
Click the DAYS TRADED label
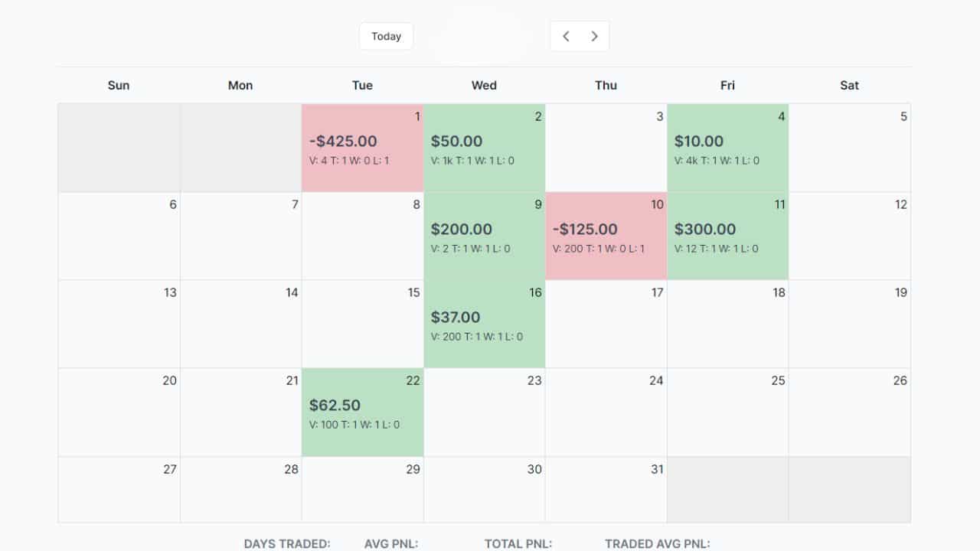pos(287,543)
